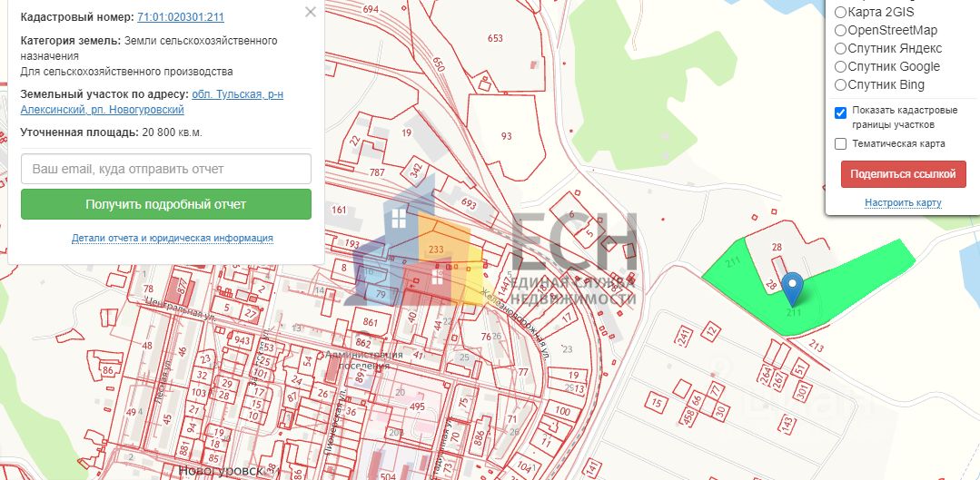This screenshot has width=980, height=480.
Task: Select 'Спутник Яндекс' map layer
Action: pyautogui.click(x=841, y=48)
